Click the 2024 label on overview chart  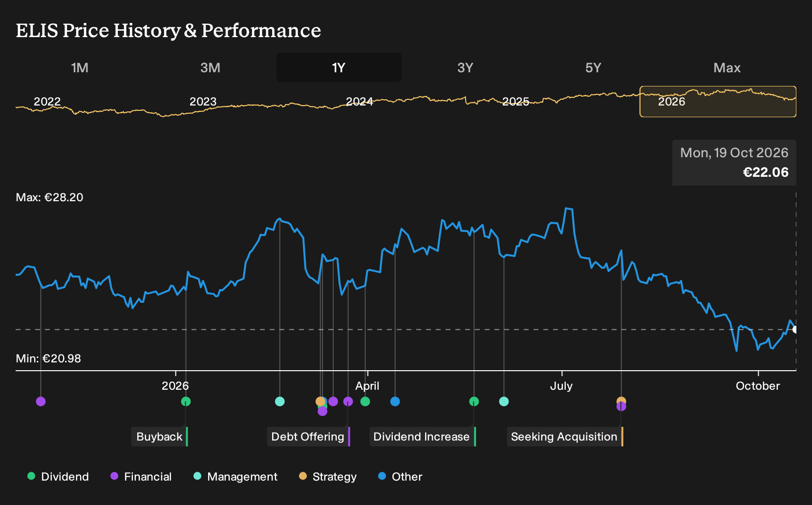pyautogui.click(x=359, y=102)
